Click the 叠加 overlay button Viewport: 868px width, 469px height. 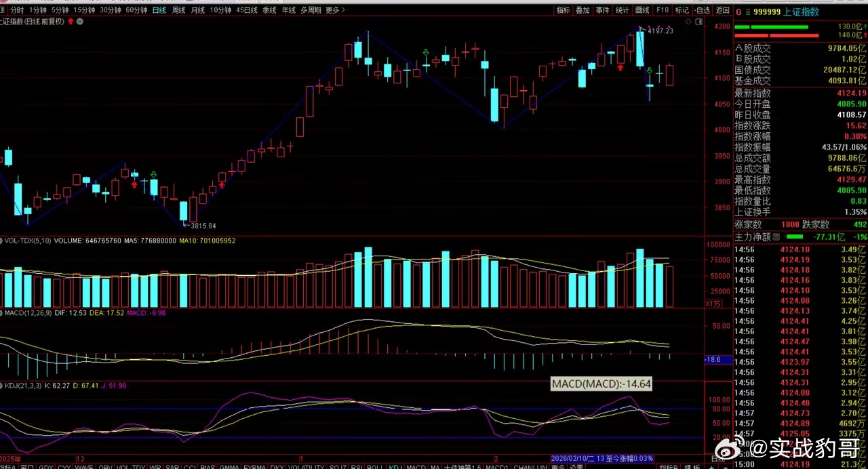(583, 10)
